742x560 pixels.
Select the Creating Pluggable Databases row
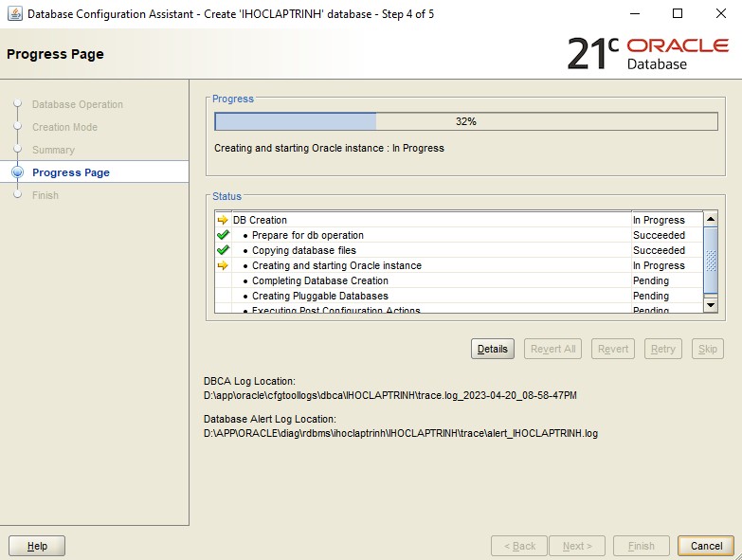pyautogui.click(x=459, y=296)
